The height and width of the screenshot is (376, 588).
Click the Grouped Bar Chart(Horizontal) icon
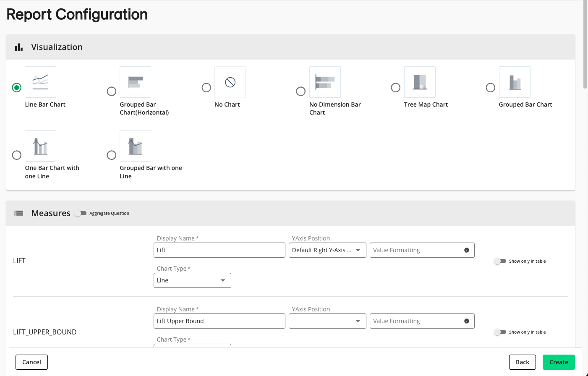click(135, 82)
